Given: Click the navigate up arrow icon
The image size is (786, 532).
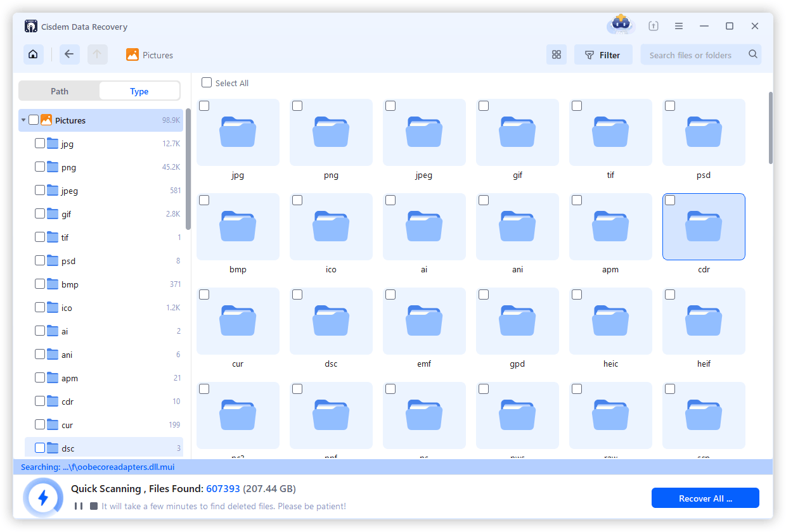Looking at the screenshot, I should pyautogui.click(x=97, y=54).
